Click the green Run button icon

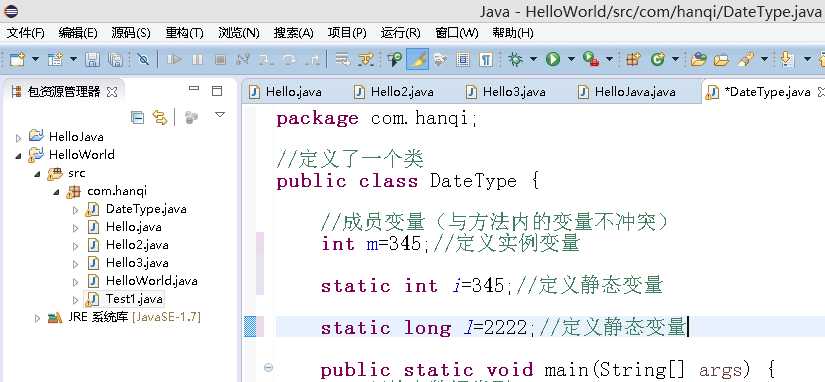tap(552, 59)
